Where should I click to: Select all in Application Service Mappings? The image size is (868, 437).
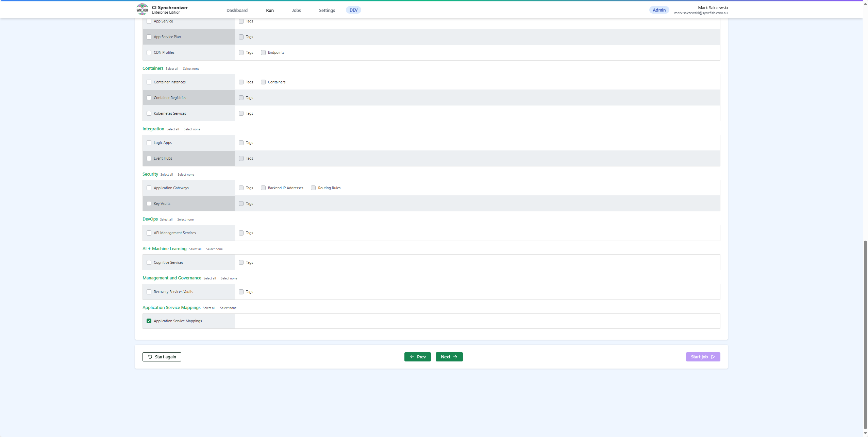click(209, 308)
